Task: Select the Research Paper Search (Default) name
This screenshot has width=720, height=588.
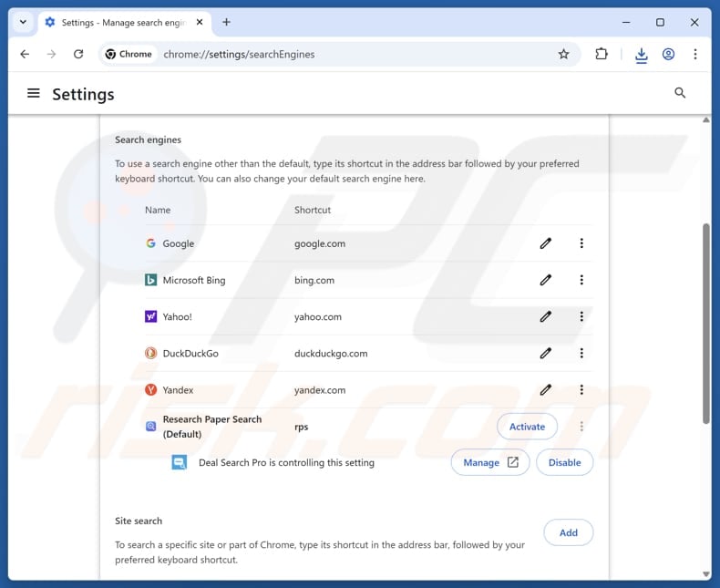Action: pos(212,427)
